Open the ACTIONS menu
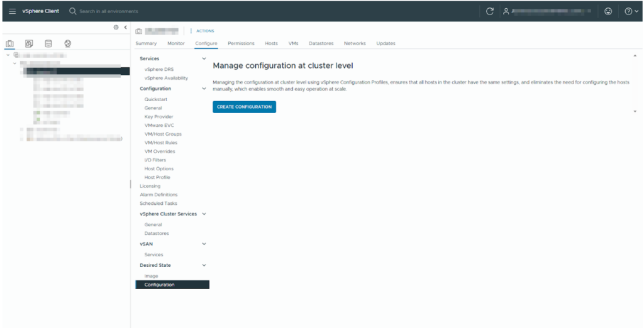This screenshot has height=328, width=644. pyautogui.click(x=203, y=31)
